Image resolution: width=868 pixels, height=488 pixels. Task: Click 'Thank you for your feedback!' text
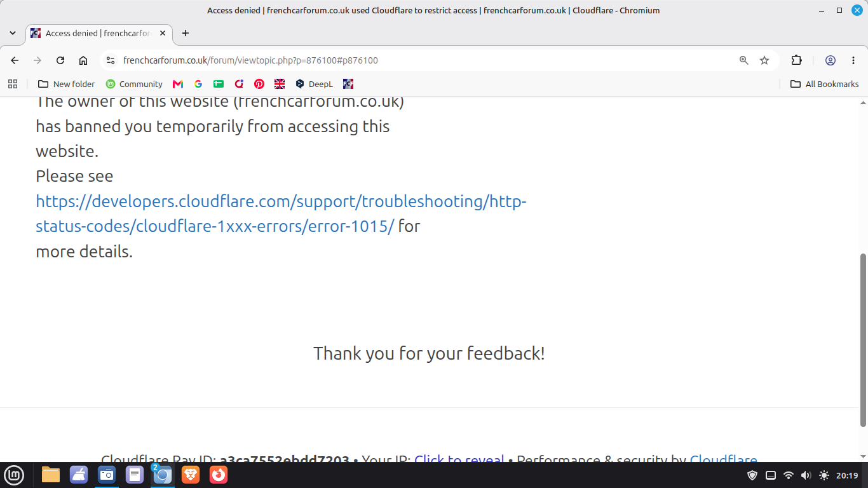pos(429,353)
